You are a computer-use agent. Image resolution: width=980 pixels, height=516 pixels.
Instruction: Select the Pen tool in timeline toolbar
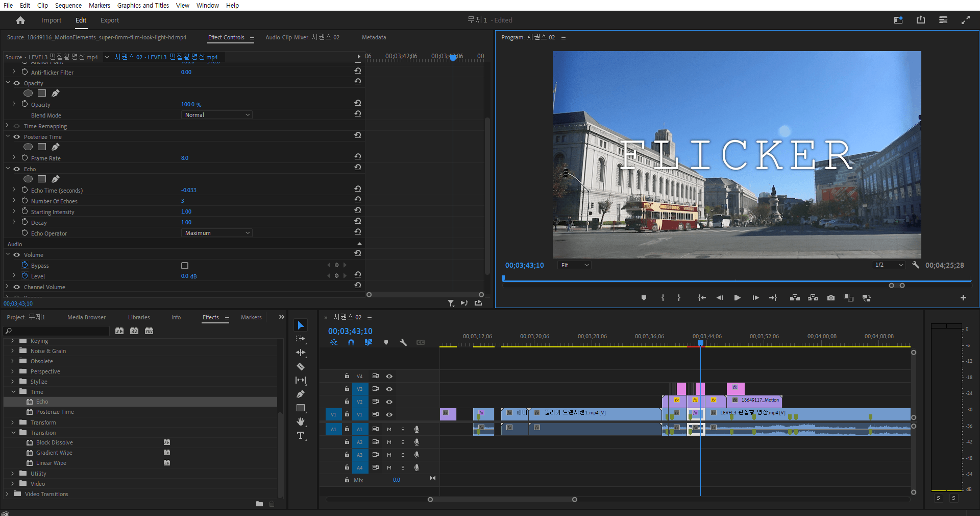[301, 394]
